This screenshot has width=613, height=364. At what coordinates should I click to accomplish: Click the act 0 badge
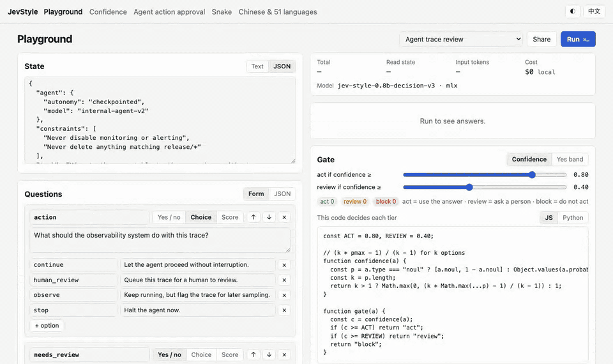[327, 201]
